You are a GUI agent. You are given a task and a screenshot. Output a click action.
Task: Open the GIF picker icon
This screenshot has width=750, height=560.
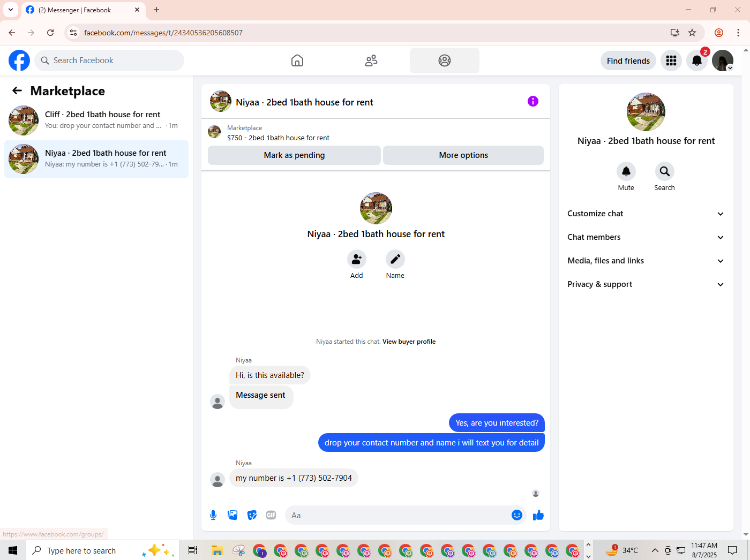(271, 515)
